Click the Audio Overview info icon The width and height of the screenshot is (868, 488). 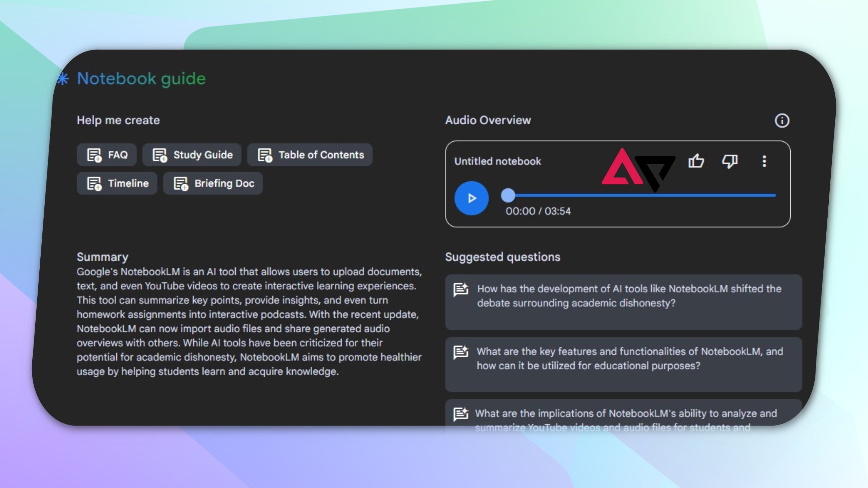(x=782, y=121)
